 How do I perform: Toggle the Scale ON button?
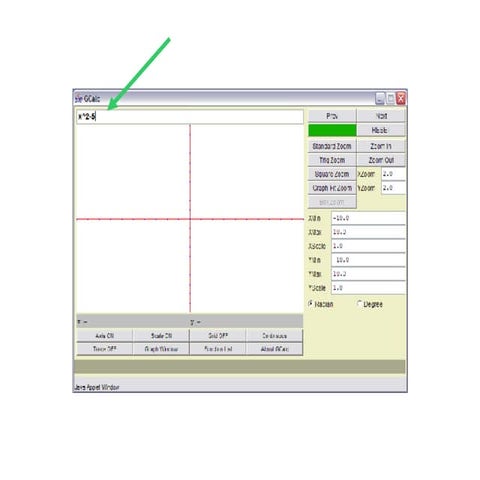(161, 336)
